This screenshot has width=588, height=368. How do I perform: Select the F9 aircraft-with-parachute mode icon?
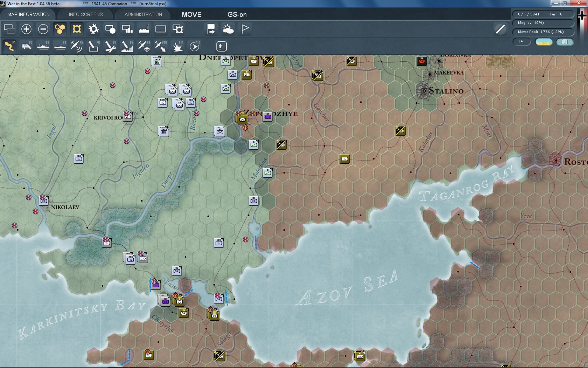pos(144,46)
